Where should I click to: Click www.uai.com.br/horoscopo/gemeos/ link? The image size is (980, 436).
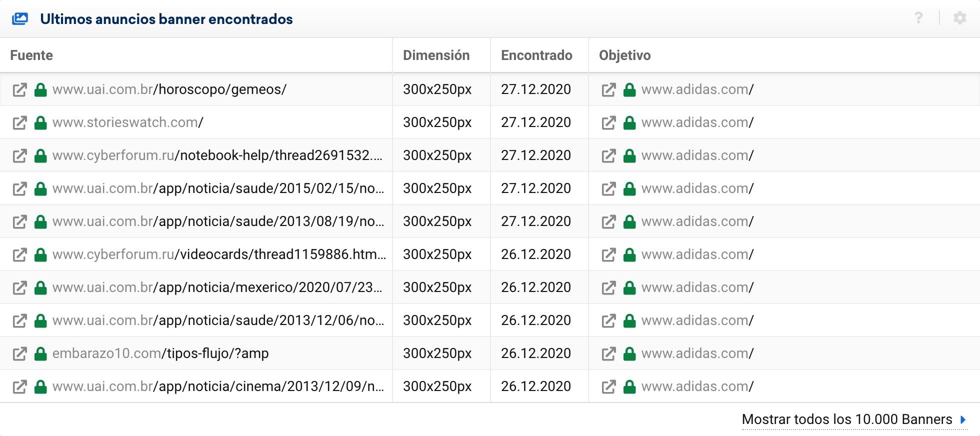click(169, 89)
